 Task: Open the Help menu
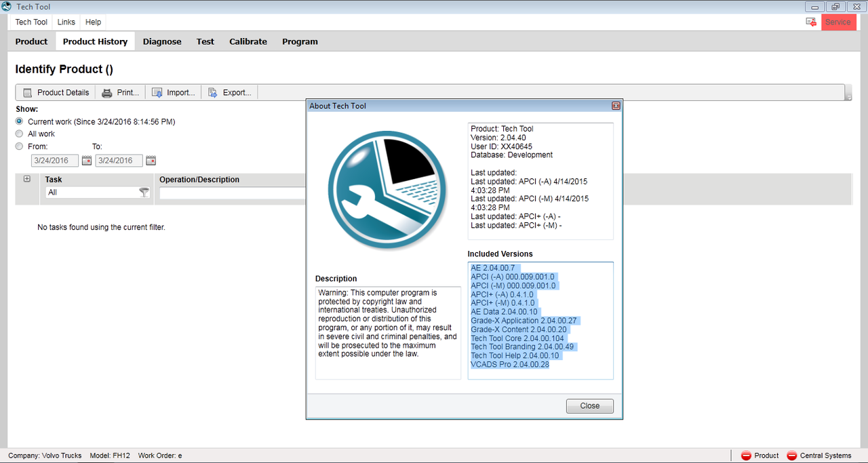tap(93, 22)
